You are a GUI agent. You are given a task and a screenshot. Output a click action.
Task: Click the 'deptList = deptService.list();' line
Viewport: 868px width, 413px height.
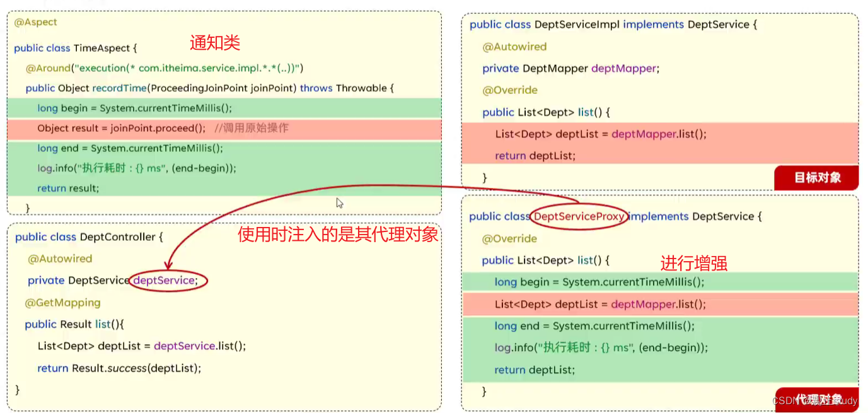[142, 346]
